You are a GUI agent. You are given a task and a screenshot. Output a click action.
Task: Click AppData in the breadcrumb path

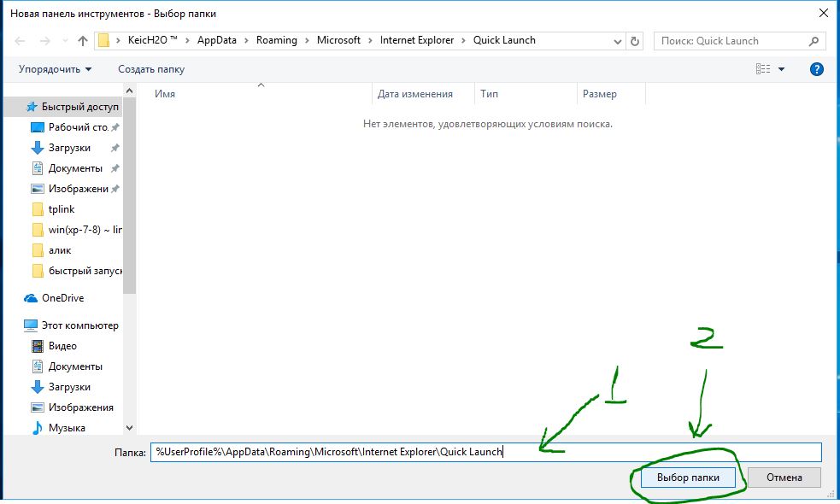pos(216,40)
